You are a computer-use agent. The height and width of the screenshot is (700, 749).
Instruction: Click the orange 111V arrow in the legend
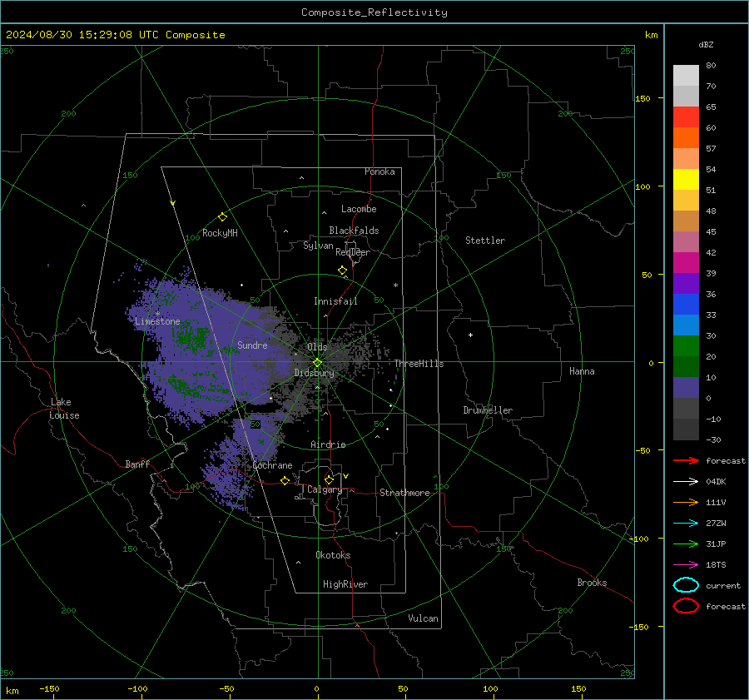coord(686,502)
